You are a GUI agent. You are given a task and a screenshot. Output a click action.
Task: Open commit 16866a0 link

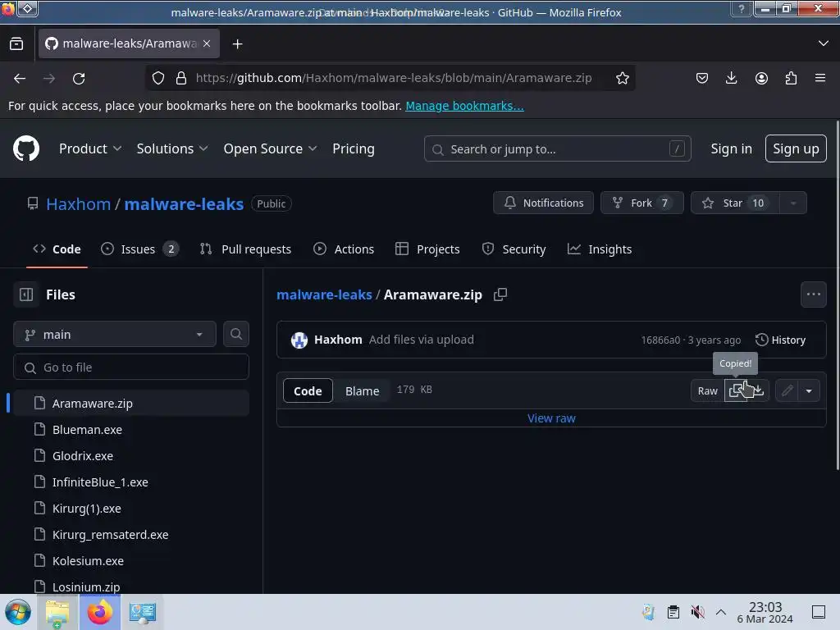point(660,340)
